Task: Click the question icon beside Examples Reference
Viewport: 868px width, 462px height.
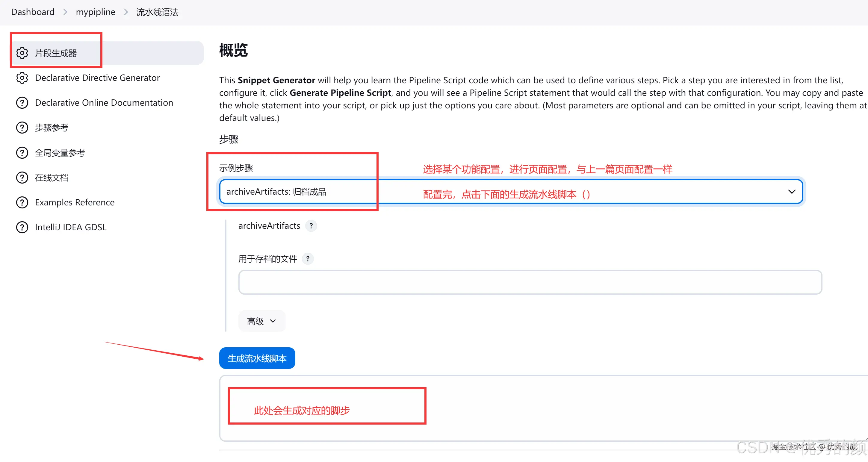Action: click(x=22, y=202)
